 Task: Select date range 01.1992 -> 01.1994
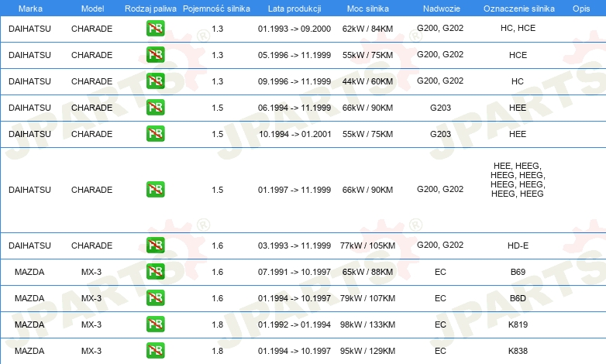tap(294, 325)
